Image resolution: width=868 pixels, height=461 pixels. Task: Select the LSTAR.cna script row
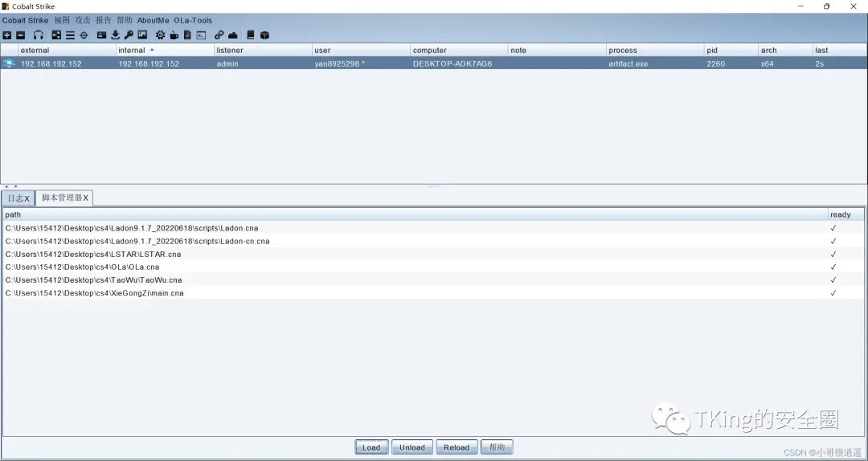pyautogui.click(x=433, y=254)
